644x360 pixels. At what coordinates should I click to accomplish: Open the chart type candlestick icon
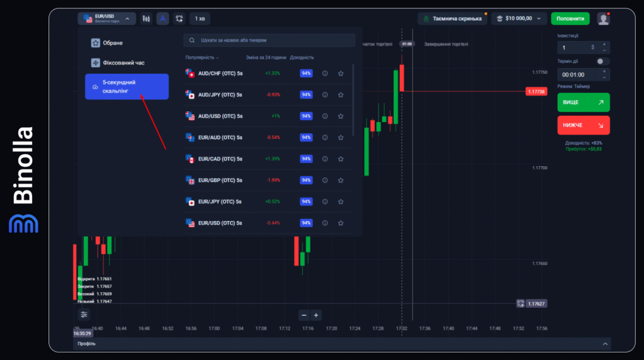[147, 19]
